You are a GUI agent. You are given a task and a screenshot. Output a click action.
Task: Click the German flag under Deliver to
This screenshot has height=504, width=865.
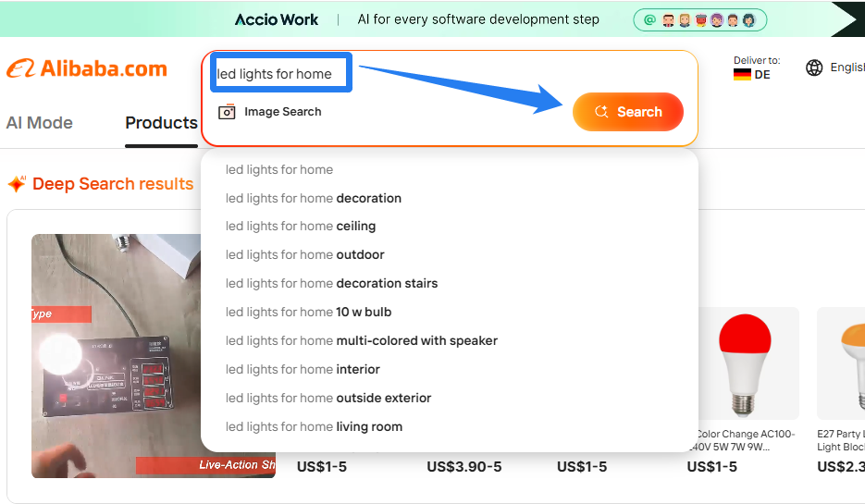click(742, 74)
